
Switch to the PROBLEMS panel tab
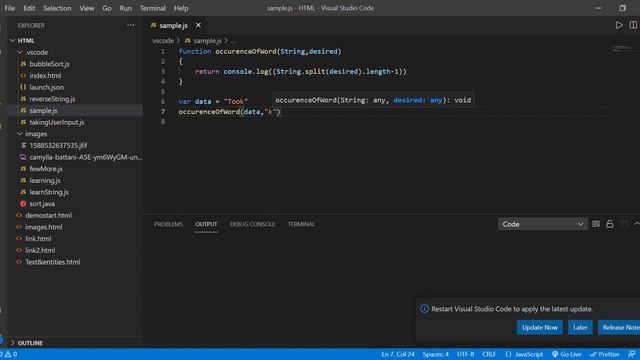tap(169, 224)
